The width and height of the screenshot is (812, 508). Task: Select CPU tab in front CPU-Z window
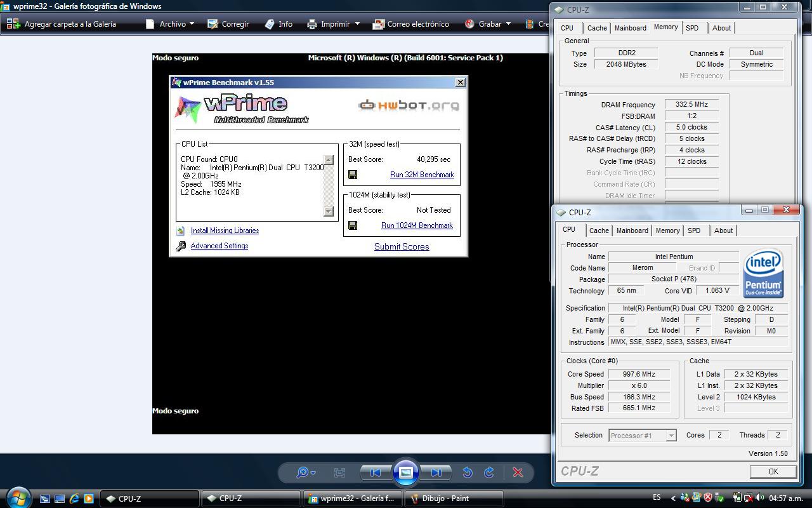coord(569,230)
